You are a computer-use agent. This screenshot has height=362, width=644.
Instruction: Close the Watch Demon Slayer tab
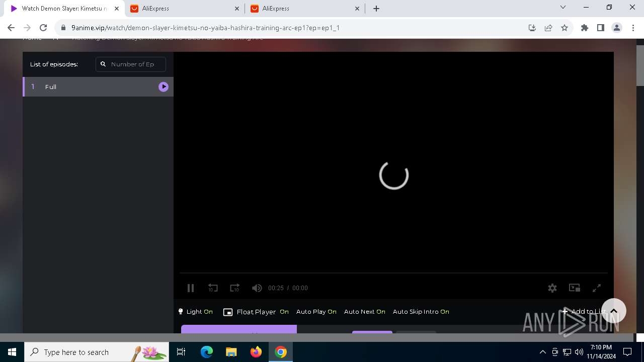(x=117, y=9)
